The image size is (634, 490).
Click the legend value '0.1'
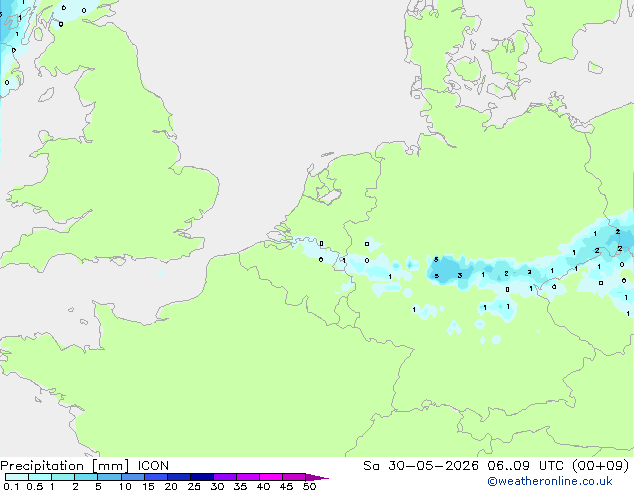click(x=11, y=486)
